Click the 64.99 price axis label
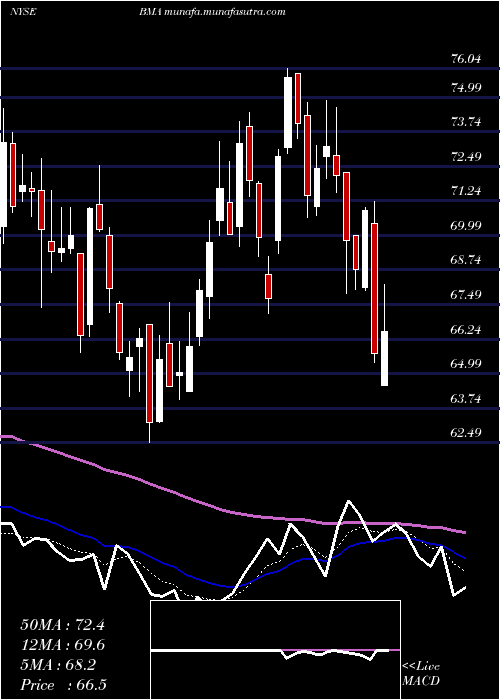Image resolution: width=500 pixels, height=700 pixels. coord(467,363)
